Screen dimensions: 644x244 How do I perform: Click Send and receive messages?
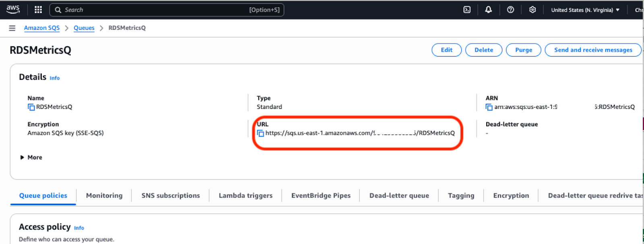[593, 50]
